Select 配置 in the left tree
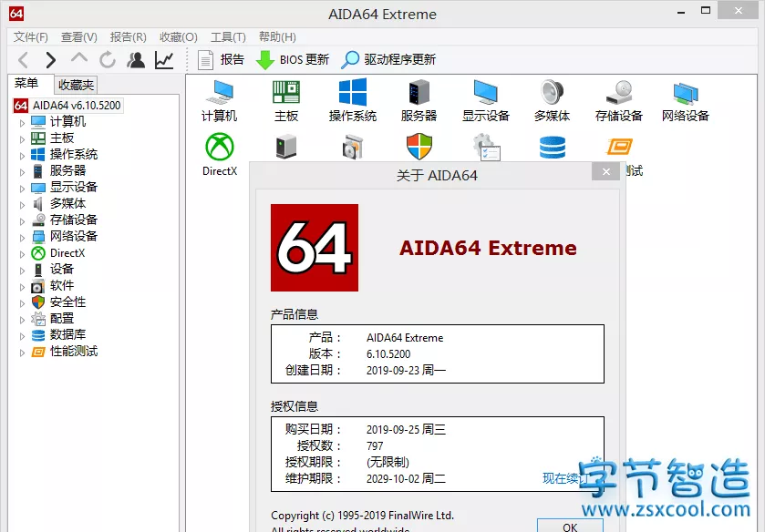 click(61, 319)
